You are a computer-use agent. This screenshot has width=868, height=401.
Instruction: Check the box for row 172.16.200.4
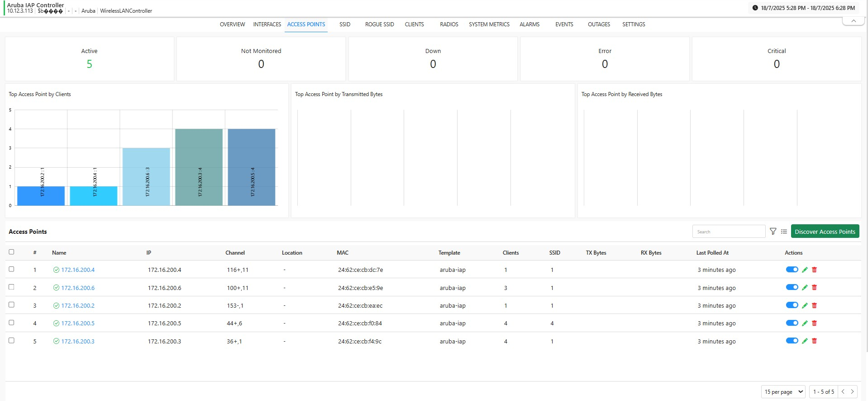pyautogui.click(x=12, y=269)
